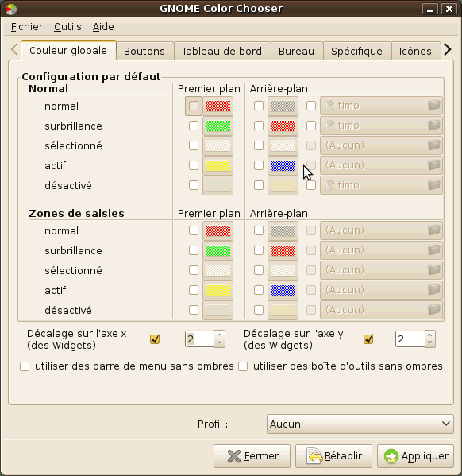This screenshot has height=476, width=462.
Task: Open folder icon in Zones de saisies normal chooser
Action: click(433, 230)
